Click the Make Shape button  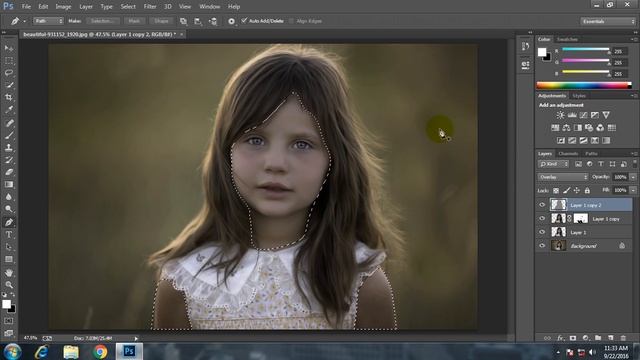[161, 21]
